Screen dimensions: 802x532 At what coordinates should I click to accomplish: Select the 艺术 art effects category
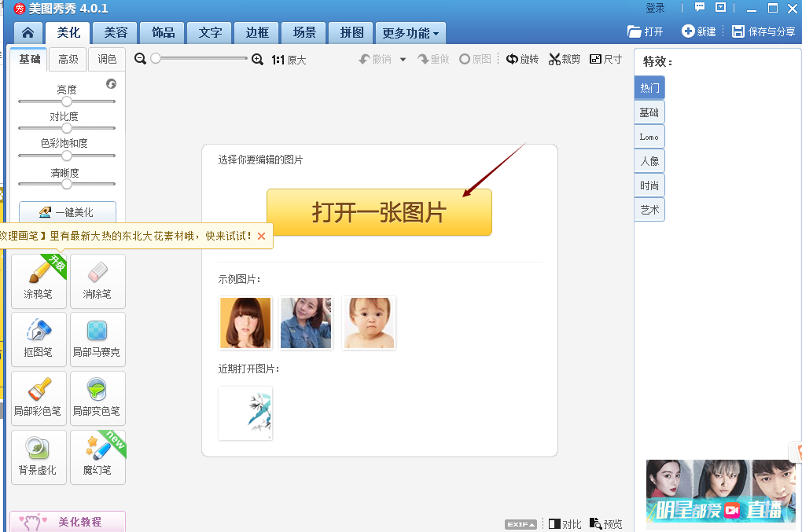click(x=649, y=210)
